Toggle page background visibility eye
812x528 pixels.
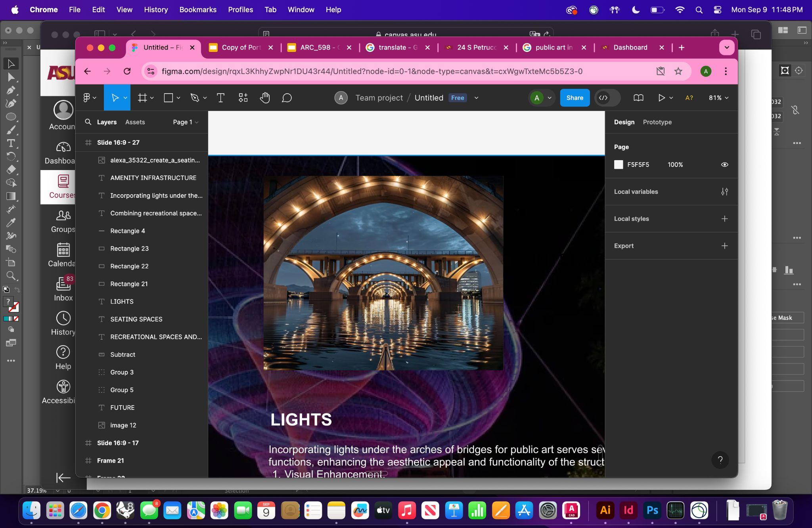tap(724, 165)
